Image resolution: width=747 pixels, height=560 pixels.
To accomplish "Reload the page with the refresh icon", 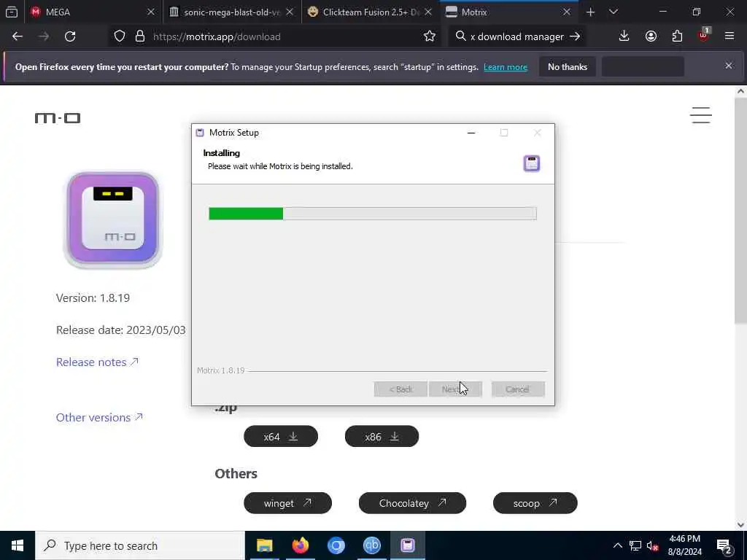I will pyautogui.click(x=70, y=36).
